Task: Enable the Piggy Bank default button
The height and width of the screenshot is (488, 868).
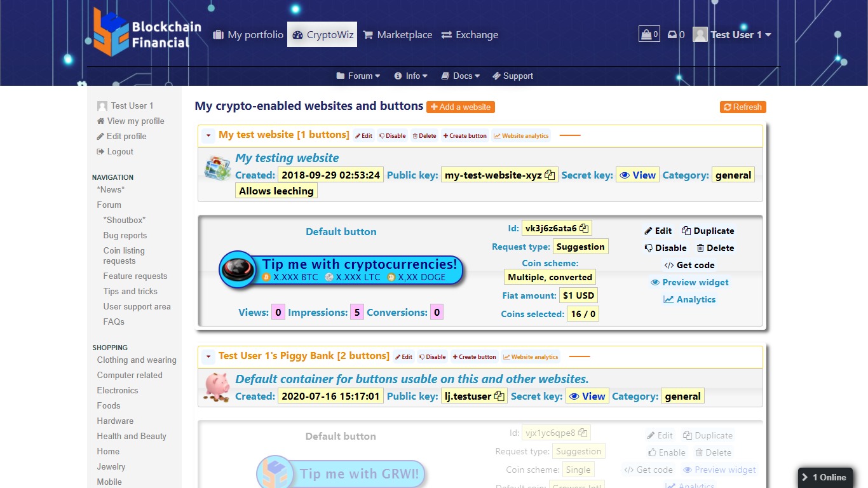Action: coord(667,453)
